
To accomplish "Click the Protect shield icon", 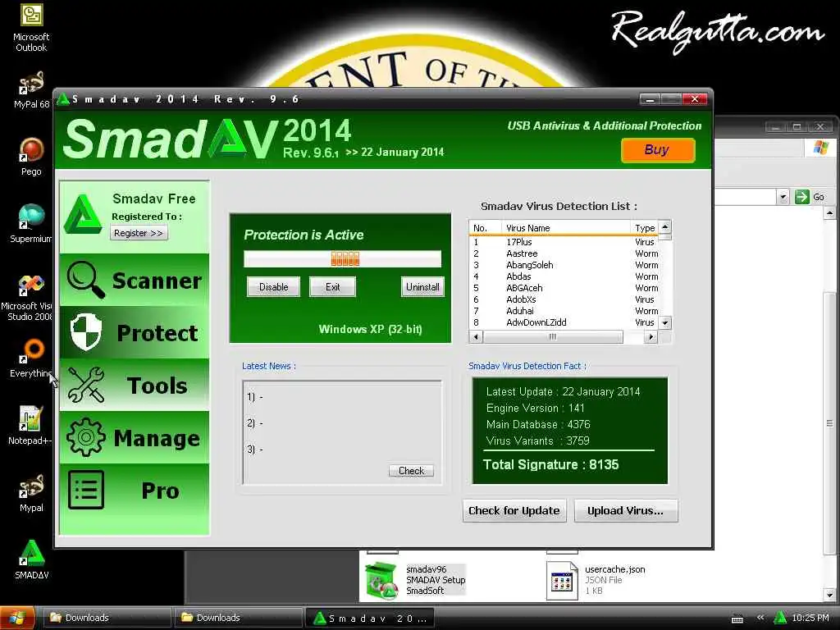I will [x=86, y=331].
